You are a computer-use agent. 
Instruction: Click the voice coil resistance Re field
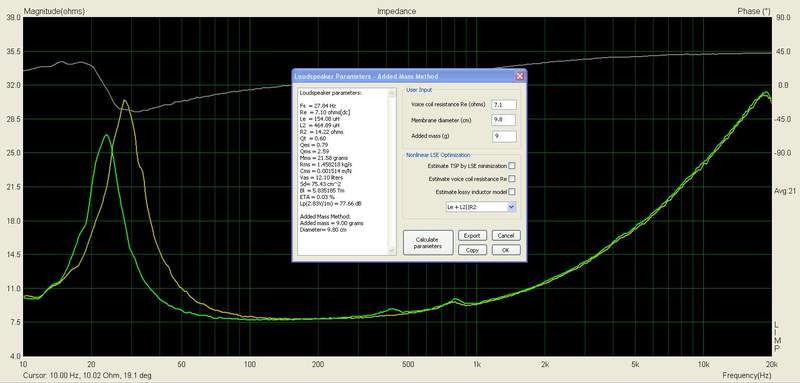[x=504, y=104]
